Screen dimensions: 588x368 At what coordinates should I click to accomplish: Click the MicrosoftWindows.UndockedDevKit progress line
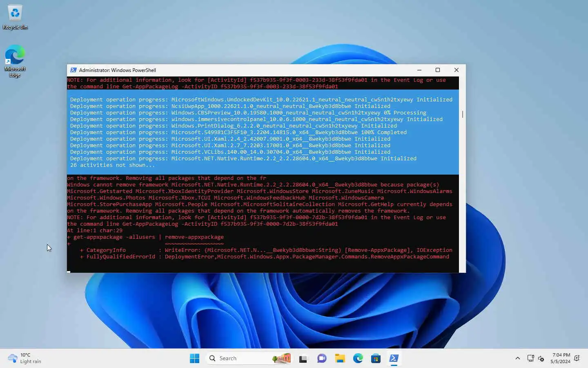point(261,100)
